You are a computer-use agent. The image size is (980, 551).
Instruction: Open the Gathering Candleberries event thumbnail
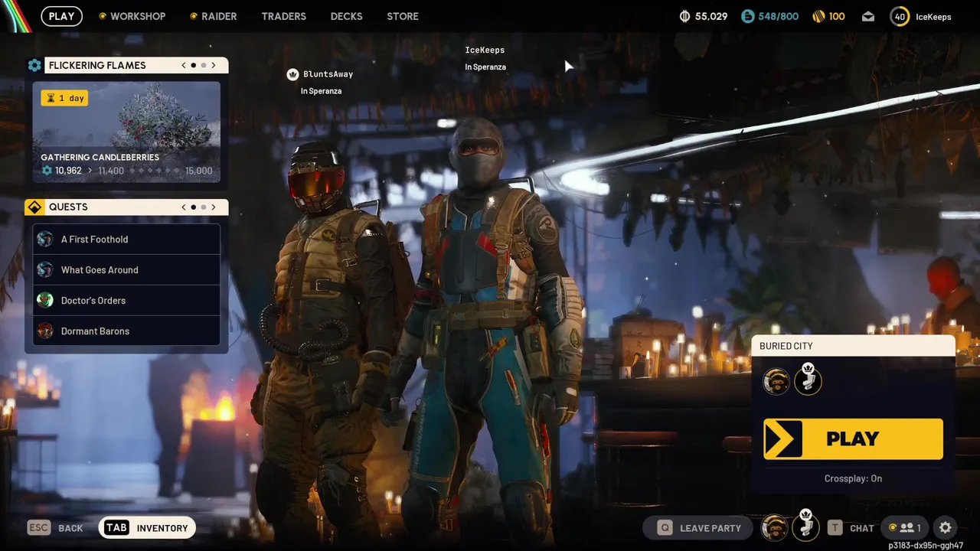point(126,132)
